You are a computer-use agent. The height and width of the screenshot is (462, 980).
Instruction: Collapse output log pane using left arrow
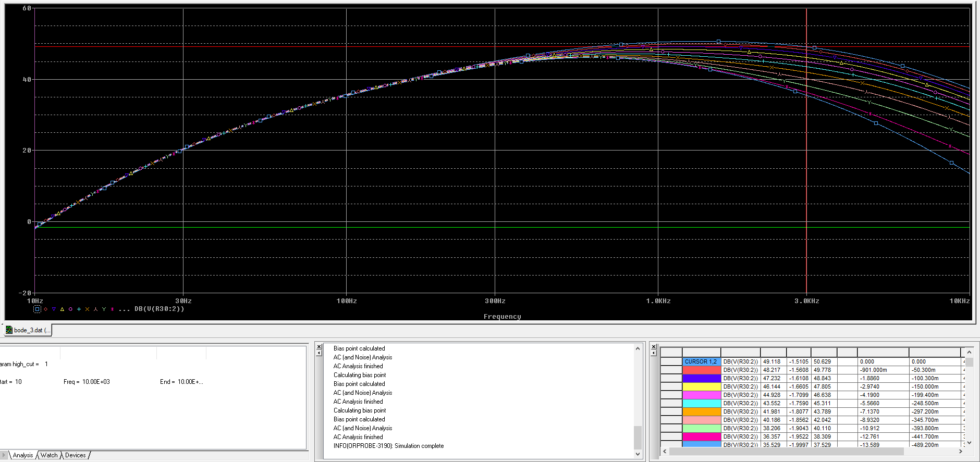[319, 353]
